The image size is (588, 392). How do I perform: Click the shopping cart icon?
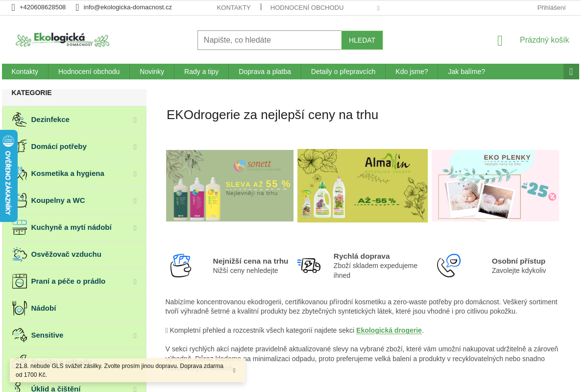pyautogui.click(x=500, y=41)
